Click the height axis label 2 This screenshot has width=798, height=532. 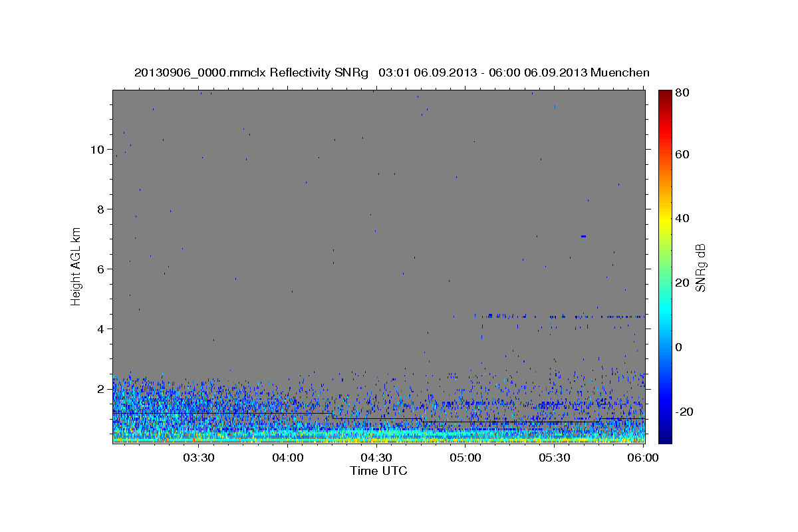coord(100,389)
